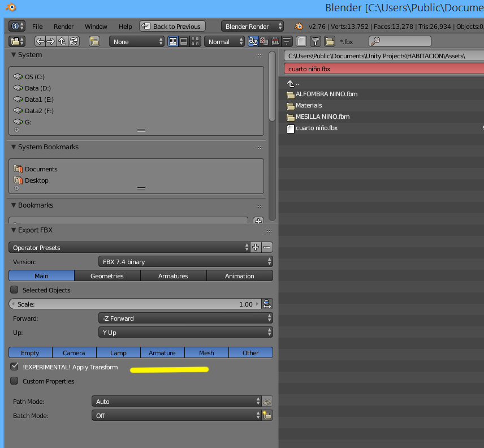Image resolution: width=484 pixels, height=448 pixels.
Task: Sort files by modification time
Action: [275, 41]
